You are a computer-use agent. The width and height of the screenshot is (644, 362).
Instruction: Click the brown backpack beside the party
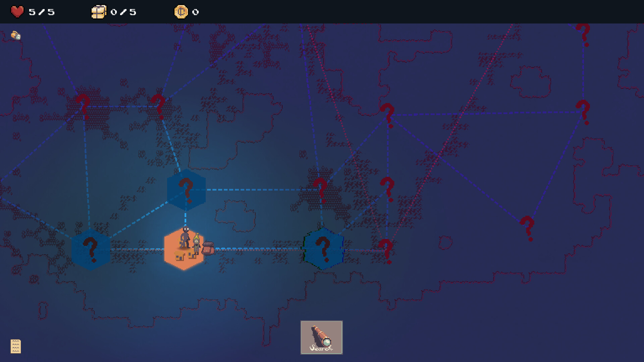[208, 248]
